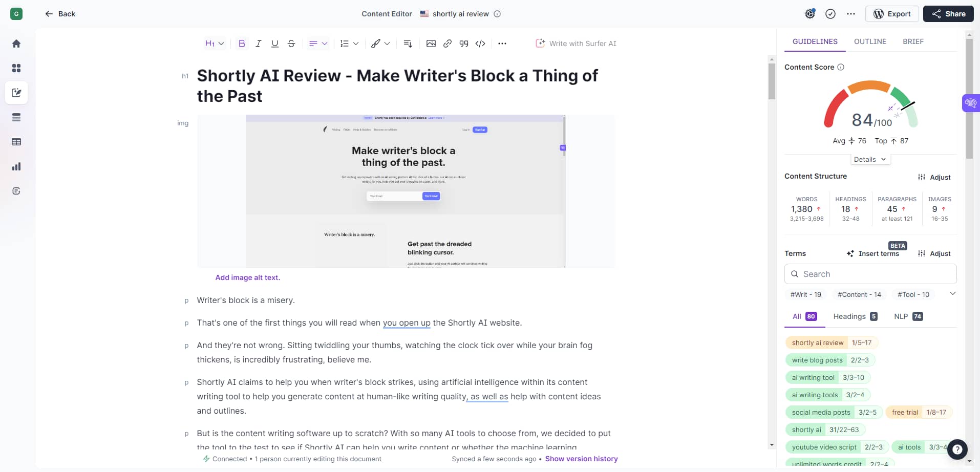Click the settings gear with notification dot
This screenshot has height=472, width=980.
click(x=810, y=14)
